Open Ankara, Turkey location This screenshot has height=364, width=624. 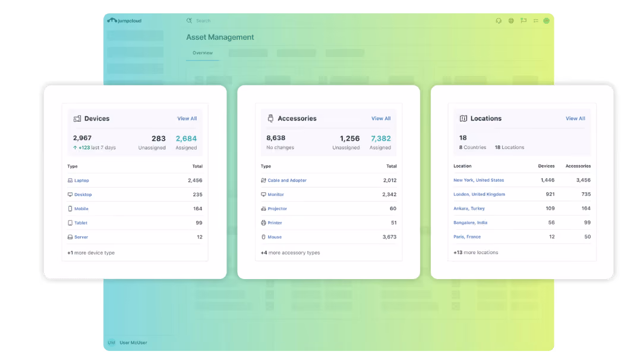469,208
